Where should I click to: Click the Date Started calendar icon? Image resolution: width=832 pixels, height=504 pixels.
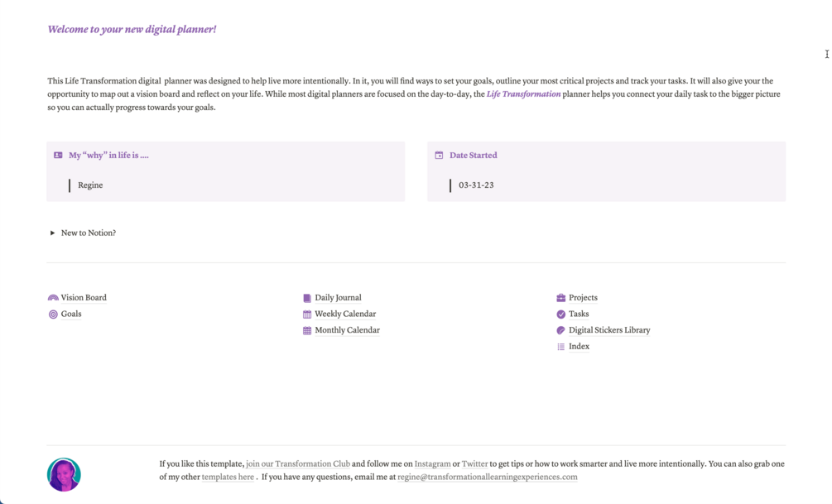(x=439, y=156)
